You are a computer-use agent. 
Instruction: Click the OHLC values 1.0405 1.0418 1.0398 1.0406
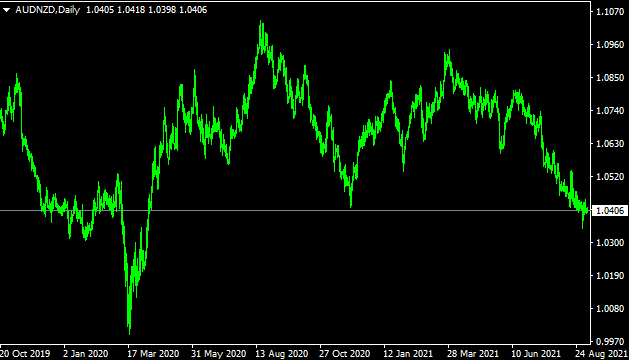click(x=146, y=10)
